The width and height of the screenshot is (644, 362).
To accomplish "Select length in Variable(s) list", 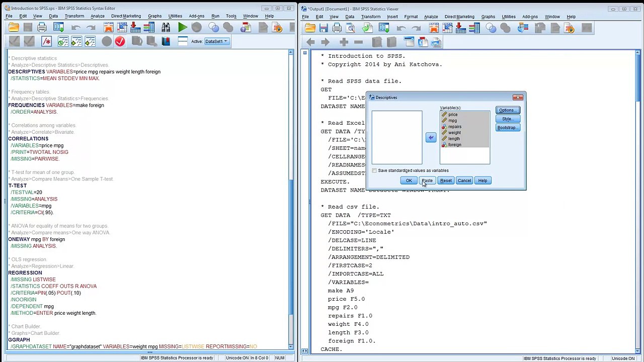I will tap(464, 139).
